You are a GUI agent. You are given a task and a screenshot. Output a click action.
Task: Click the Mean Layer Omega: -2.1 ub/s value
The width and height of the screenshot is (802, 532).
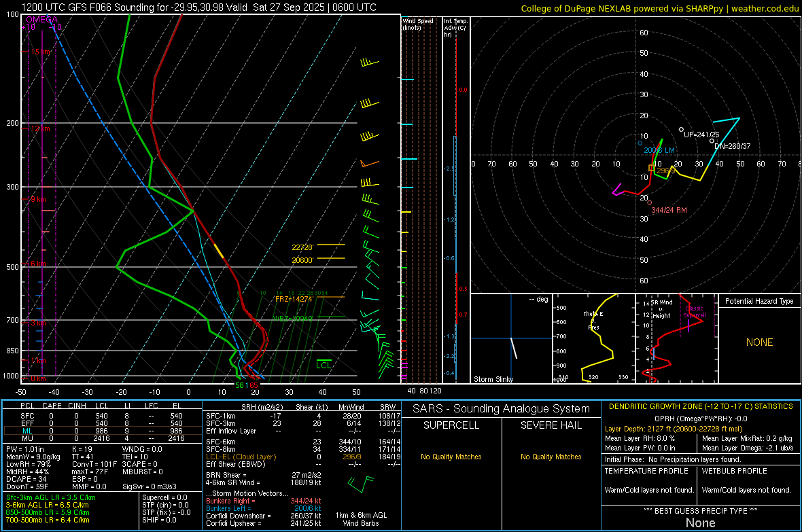coord(747,448)
